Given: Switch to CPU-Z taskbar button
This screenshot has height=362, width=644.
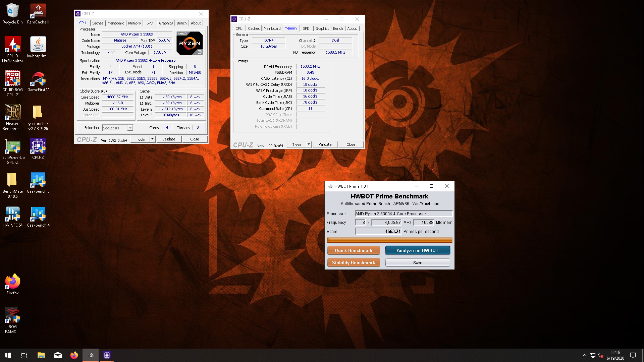Looking at the screenshot, I should [107, 355].
